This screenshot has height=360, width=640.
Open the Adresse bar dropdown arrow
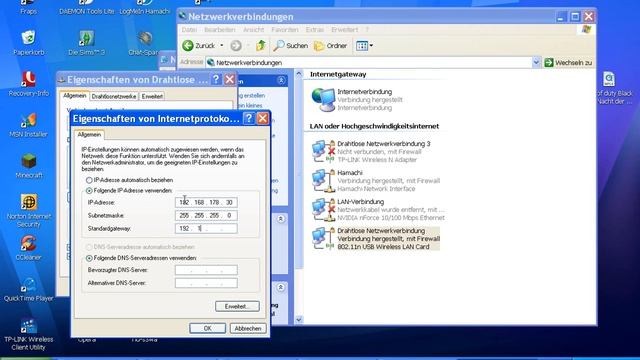point(536,62)
